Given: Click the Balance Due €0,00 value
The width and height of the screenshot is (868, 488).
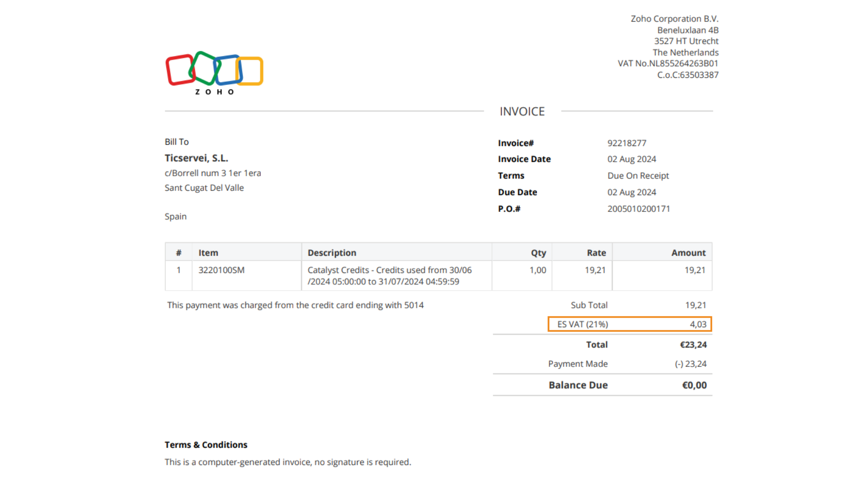Looking at the screenshot, I should tap(694, 385).
